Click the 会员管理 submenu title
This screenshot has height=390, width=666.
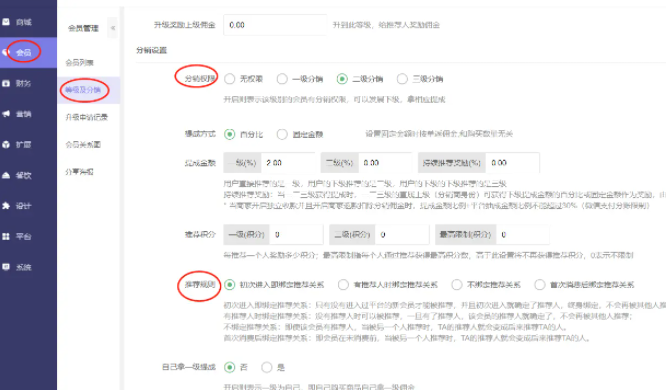pyautogui.click(x=83, y=28)
